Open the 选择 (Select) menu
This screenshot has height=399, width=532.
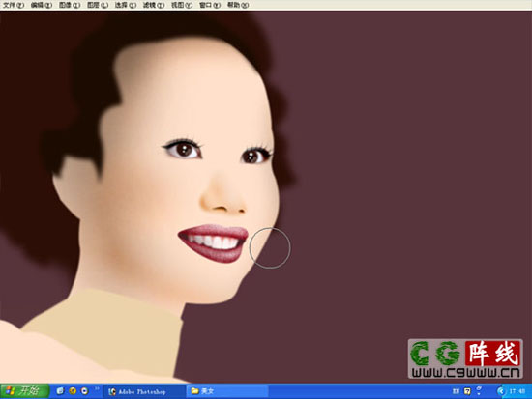point(125,5)
